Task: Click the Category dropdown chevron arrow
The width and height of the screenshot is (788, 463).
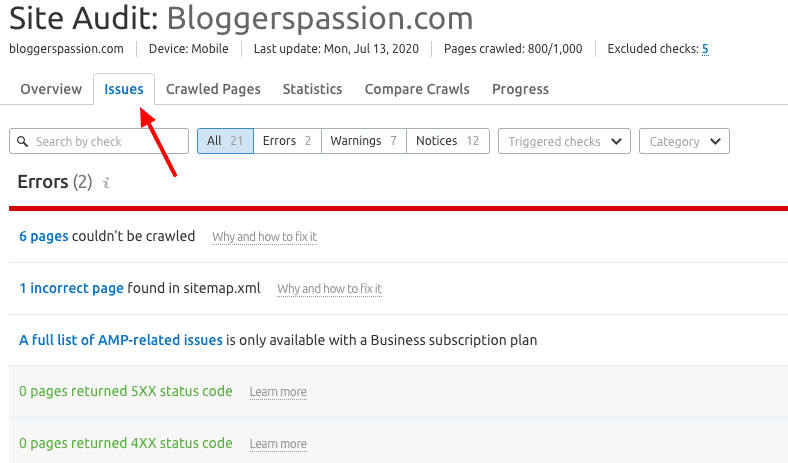Action: (x=716, y=141)
